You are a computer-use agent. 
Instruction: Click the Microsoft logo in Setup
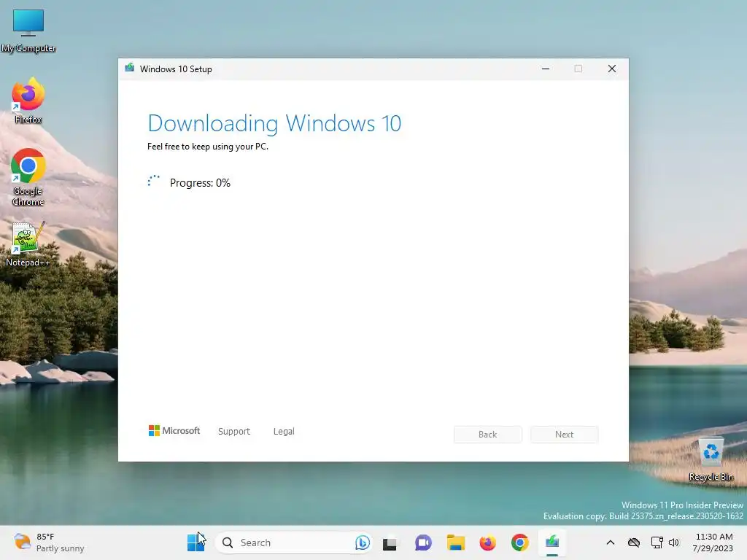pyautogui.click(x=174, y=431)
